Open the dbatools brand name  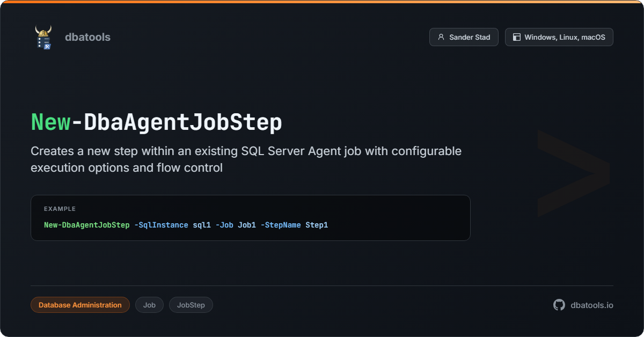(87, 37)
